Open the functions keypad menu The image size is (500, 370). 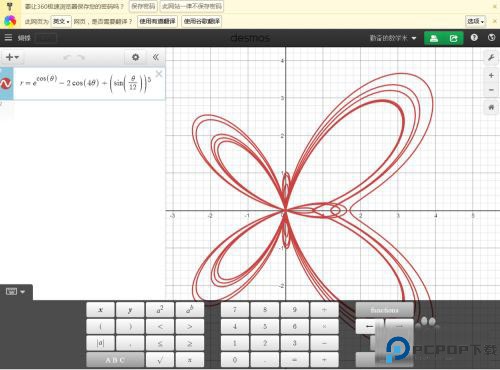(384, 310)
